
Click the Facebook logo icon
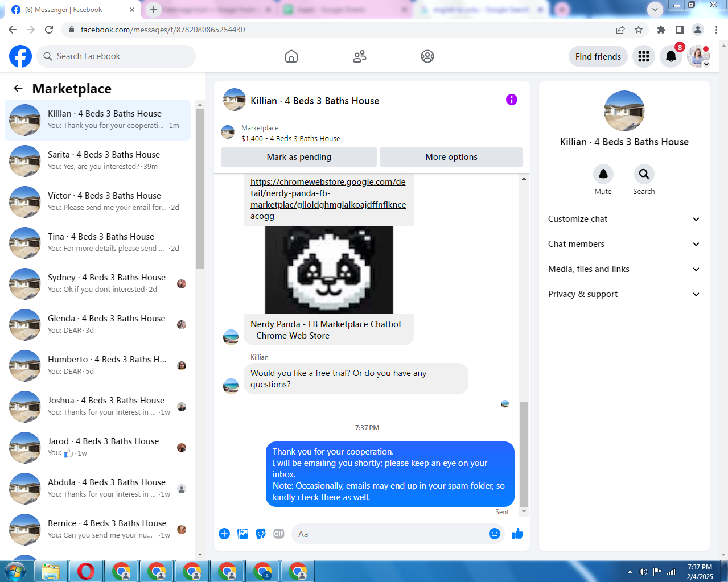coord(20,56)
